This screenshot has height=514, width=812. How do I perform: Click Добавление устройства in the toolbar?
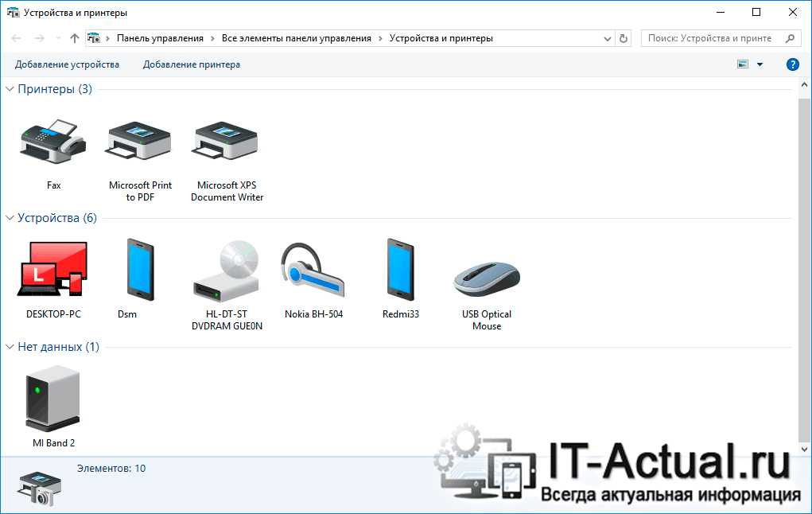(x=67, y=64)
